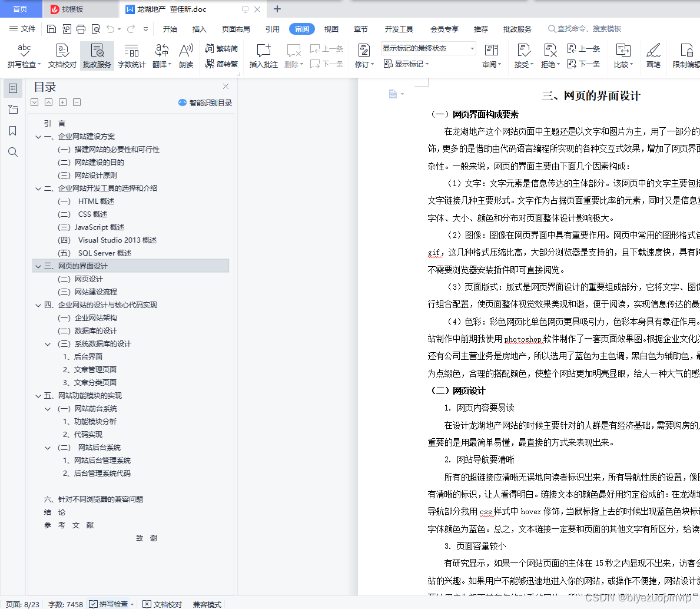Image resolution: width=700 pixels, height=609 pixels.
Task: Switch to the 引用 ribbon tab
Action: (273, 29)
